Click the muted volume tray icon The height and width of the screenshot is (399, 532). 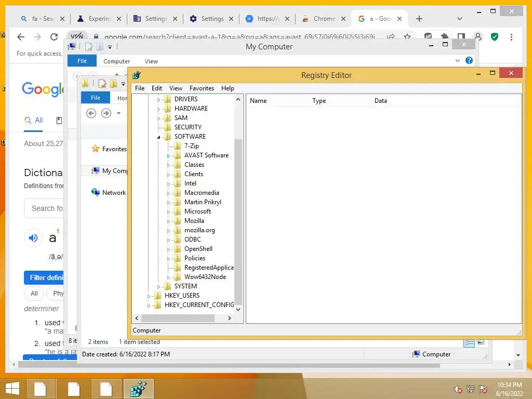tap(458, 389)
